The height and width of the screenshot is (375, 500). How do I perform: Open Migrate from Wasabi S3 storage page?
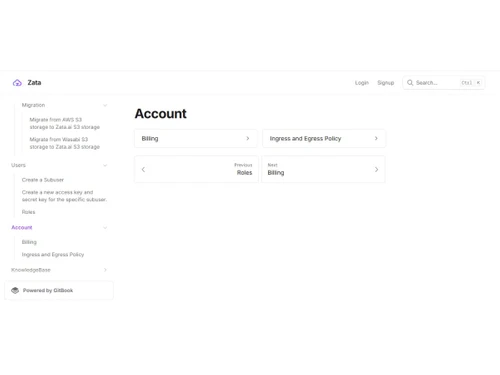point(65,143)
